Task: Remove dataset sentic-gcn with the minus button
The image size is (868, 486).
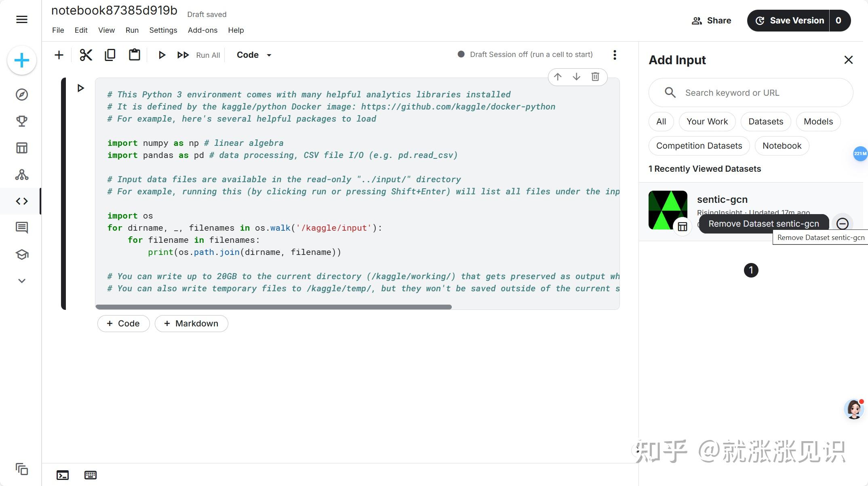Action: [842, 223]
